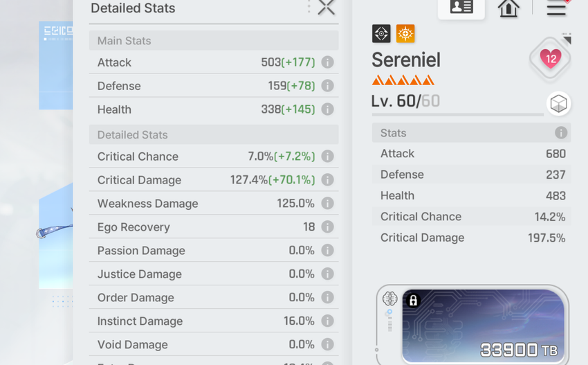This screenshot has width=588, height=365.
Task: Click the Critical Damage info icon
Action: [x=327, y=180]
